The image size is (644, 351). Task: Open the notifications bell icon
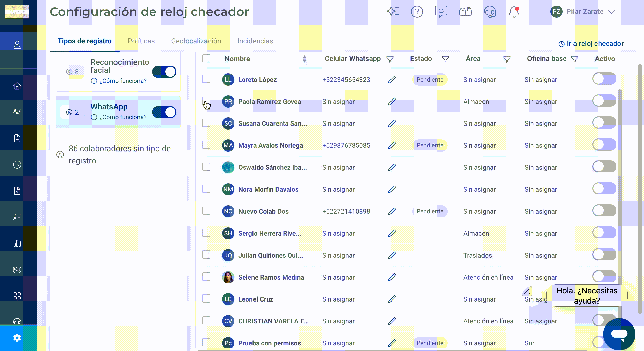point(514,12)
